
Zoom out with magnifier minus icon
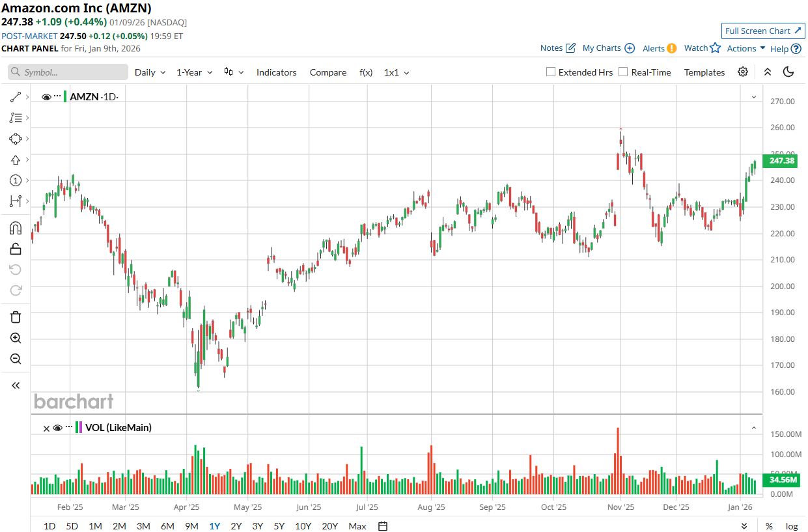pos(16,359)
